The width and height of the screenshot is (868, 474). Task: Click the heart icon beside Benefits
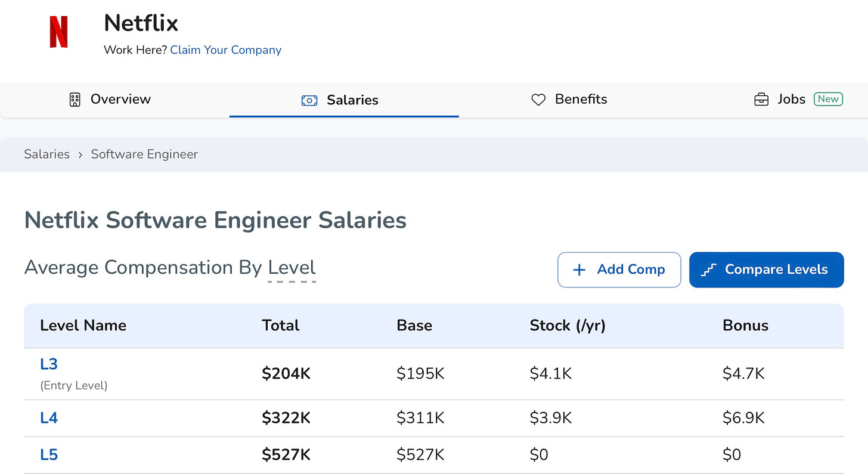(x=538, y=100)
